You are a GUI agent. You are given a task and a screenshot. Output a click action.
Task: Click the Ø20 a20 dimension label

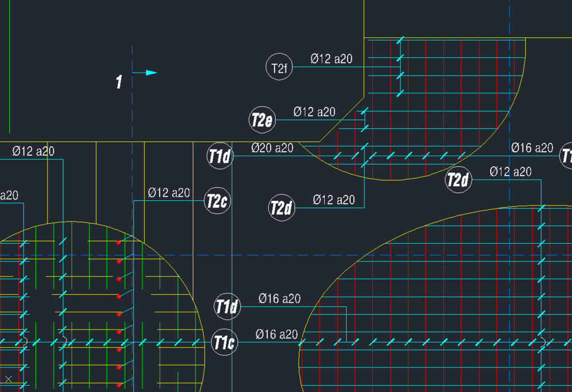pos(272,148)
